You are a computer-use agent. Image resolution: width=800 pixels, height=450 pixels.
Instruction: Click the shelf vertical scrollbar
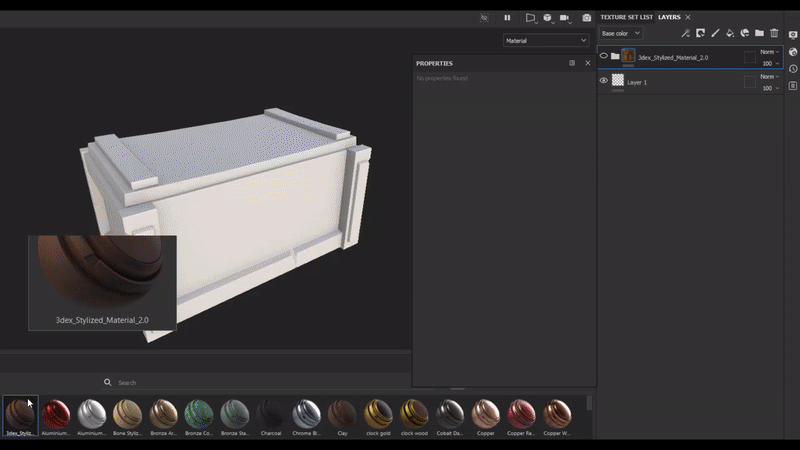click(x=589, y=403)
